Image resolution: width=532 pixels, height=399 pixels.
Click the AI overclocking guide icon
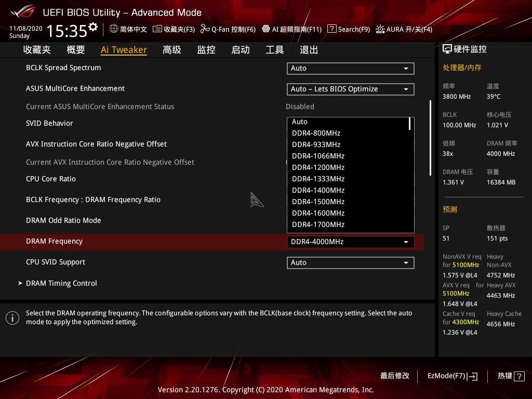click(x=266, y=29)
